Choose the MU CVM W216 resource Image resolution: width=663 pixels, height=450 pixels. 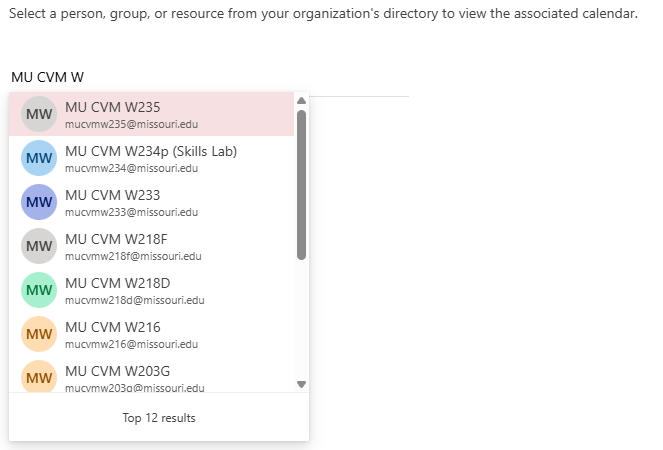click(x=112, y=327)
